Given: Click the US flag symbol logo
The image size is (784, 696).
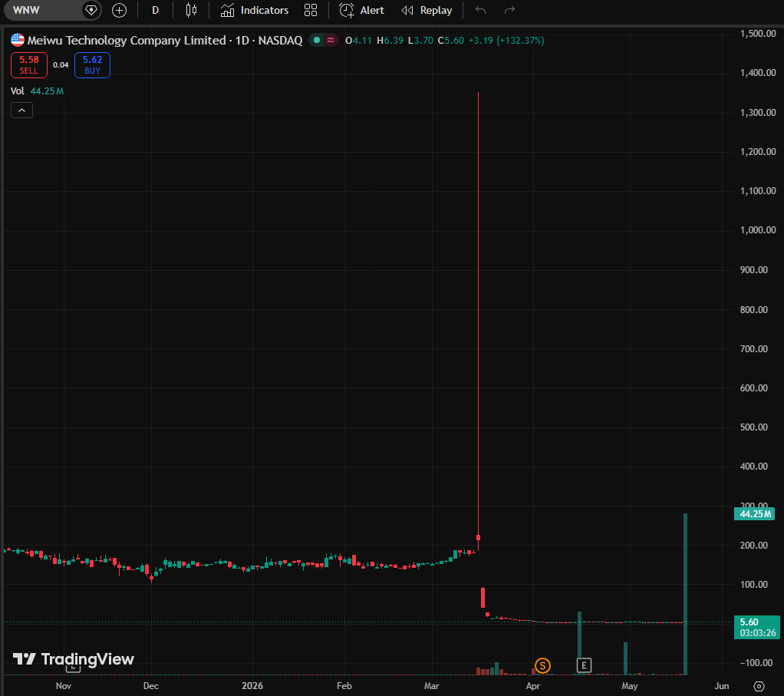Looking at the screenshot, I should 18,40.
